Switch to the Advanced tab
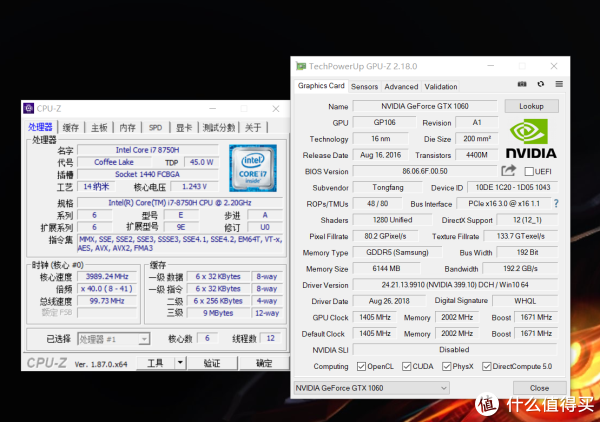Viewport: 600px width, 422px height. [401, 87]
